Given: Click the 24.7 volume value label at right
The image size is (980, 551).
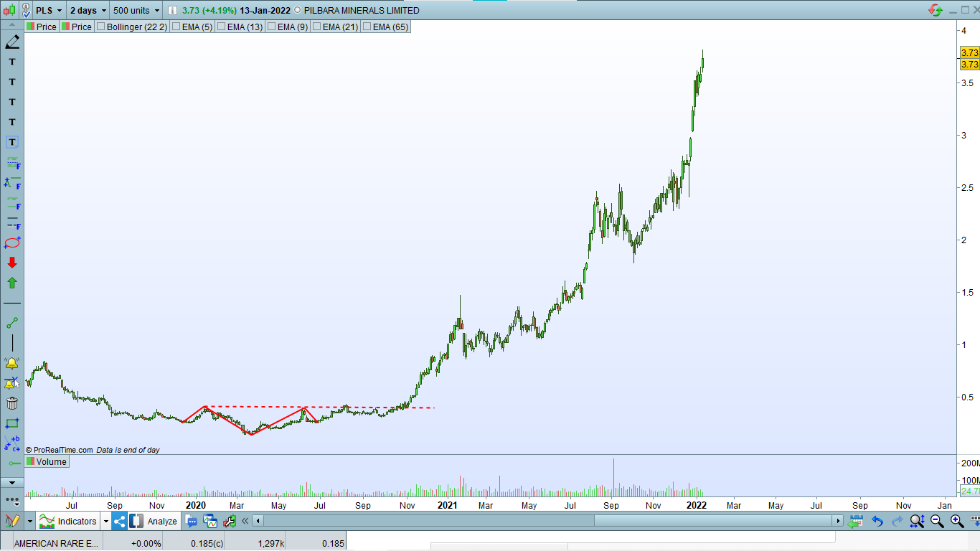Looking at the screenshot, I should (x=970, y=491).
